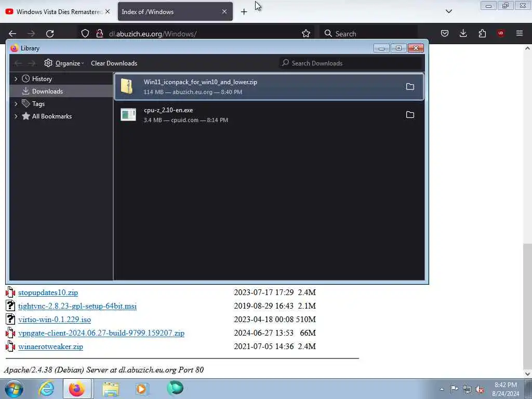Show site security padlock info
Image resolution: width=532 pixels, height=399 pixels.
(x=99, y=33)
